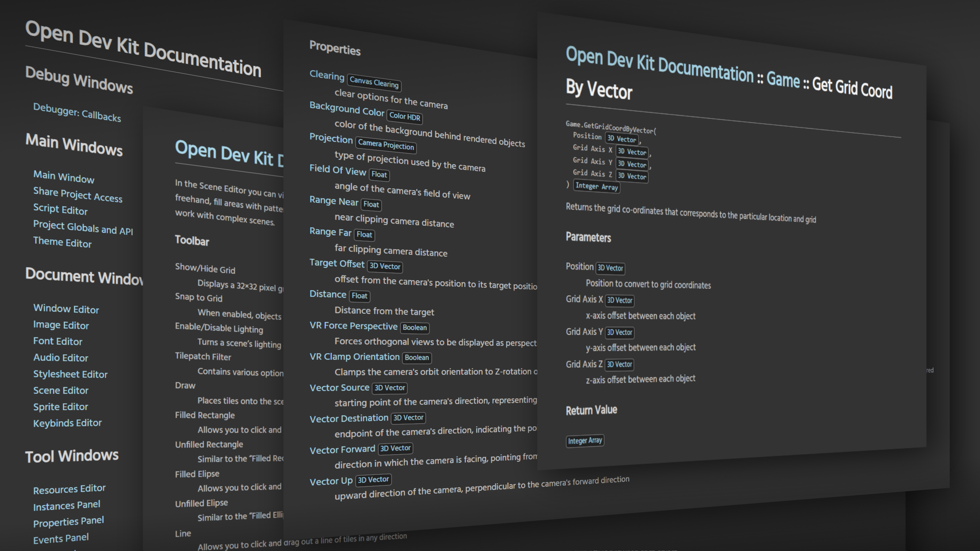The width and height of the screenshot is (980, 551).
Task: Click 3D Vector tag after Grid Axis Z in code
Action: pos(632,176)
